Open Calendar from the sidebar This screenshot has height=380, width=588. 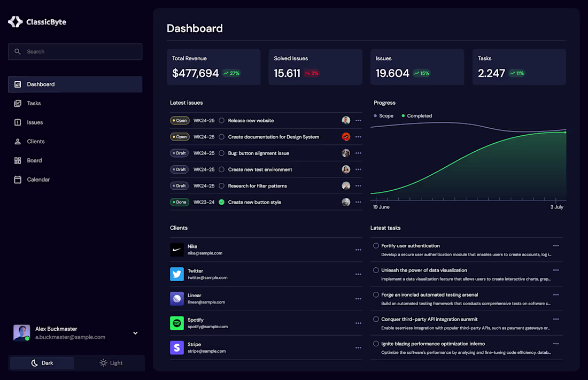(75, 180)
